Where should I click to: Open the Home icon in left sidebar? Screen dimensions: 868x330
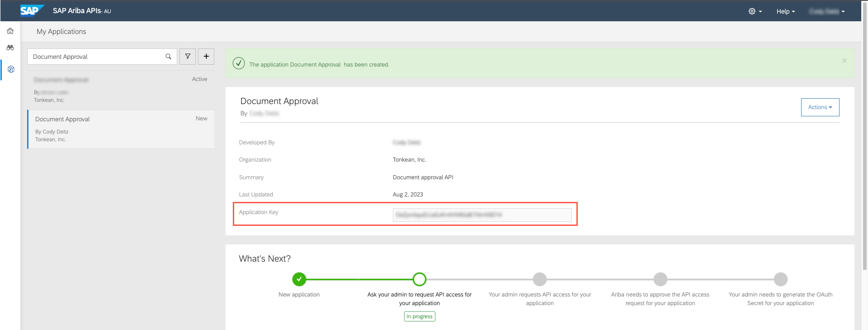click(x=10, y=31)
